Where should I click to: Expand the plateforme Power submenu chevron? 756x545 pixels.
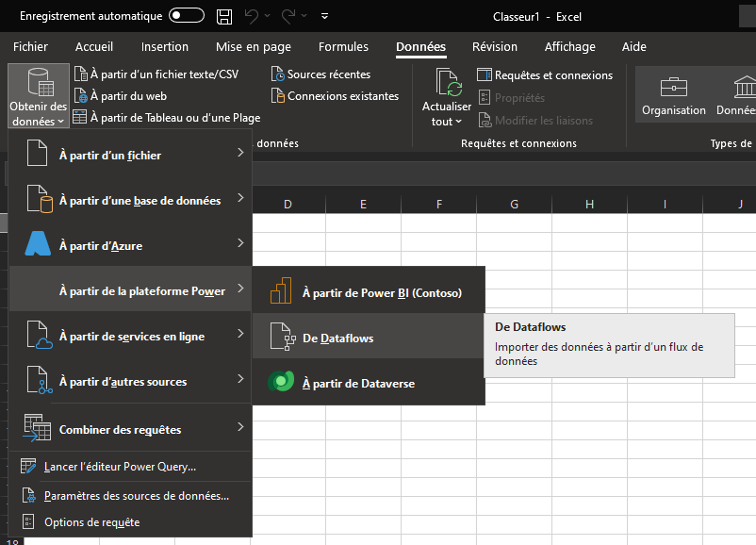pyautogui.click(x=240, y=289)
